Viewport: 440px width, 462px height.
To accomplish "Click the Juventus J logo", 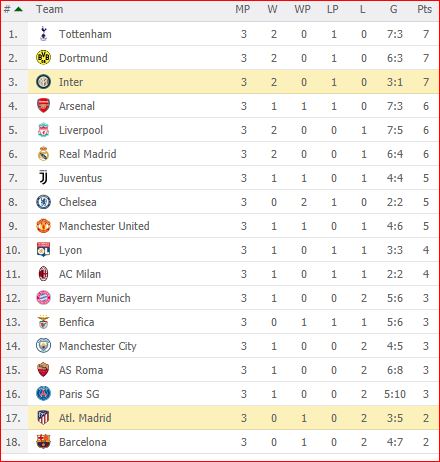I will click(x=43, y=178).
